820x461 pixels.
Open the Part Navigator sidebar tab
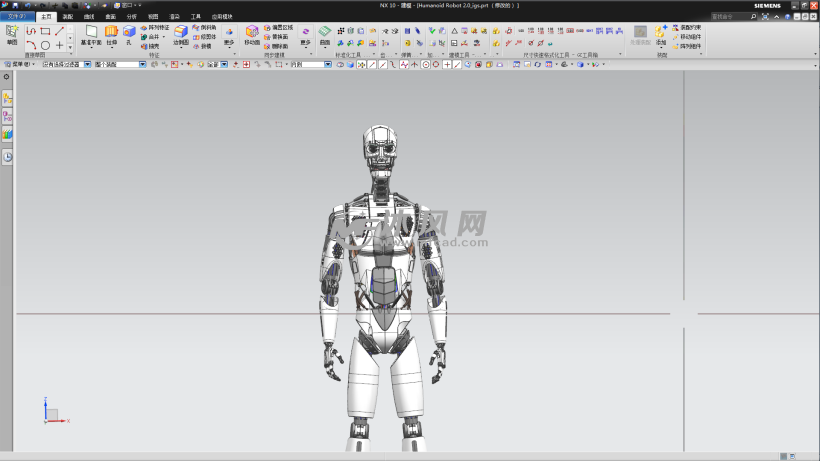[x=7, y=116]
